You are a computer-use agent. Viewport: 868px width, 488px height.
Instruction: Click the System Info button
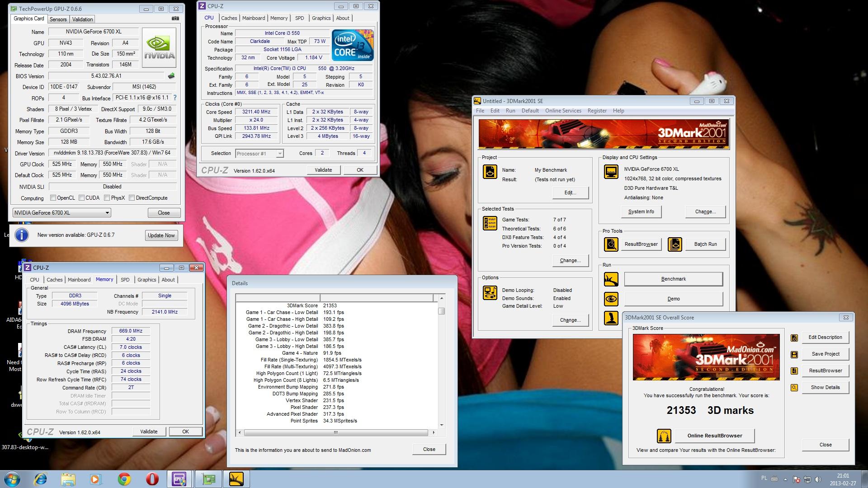tap(641, 211)
